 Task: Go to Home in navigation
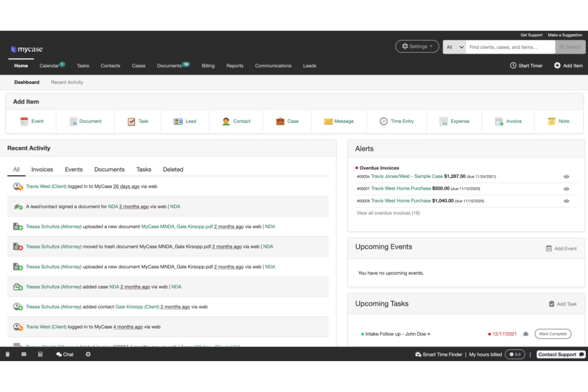pyautogui.click(x=21, y=66)
